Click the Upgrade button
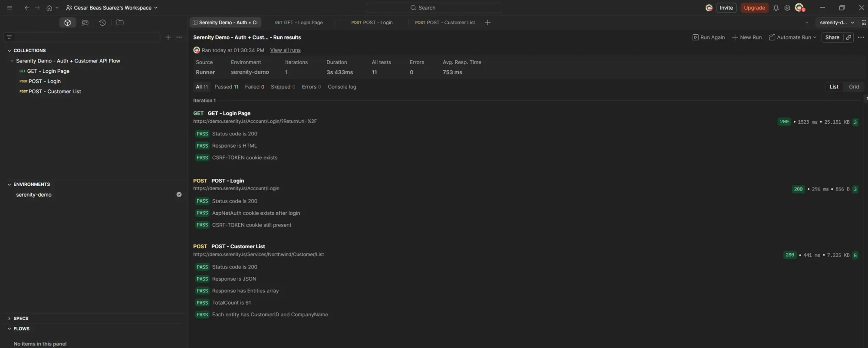The width and height of the screenshot is (868, 348). [x=754, y=8]
